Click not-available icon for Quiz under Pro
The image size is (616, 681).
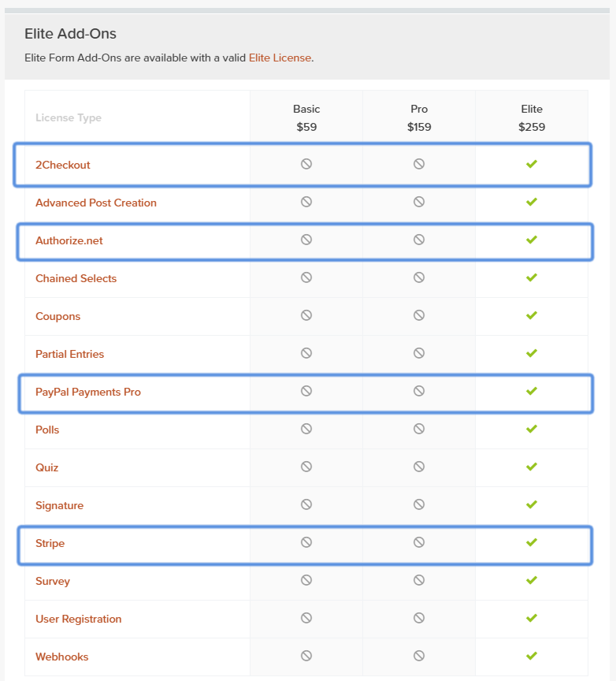tap(419, 467)
